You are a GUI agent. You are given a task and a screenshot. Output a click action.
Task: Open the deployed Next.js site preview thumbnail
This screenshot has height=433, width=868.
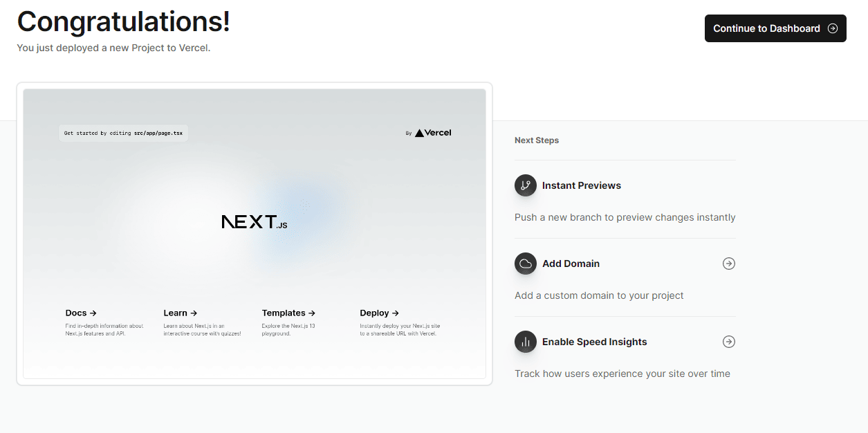coord(255,234)
